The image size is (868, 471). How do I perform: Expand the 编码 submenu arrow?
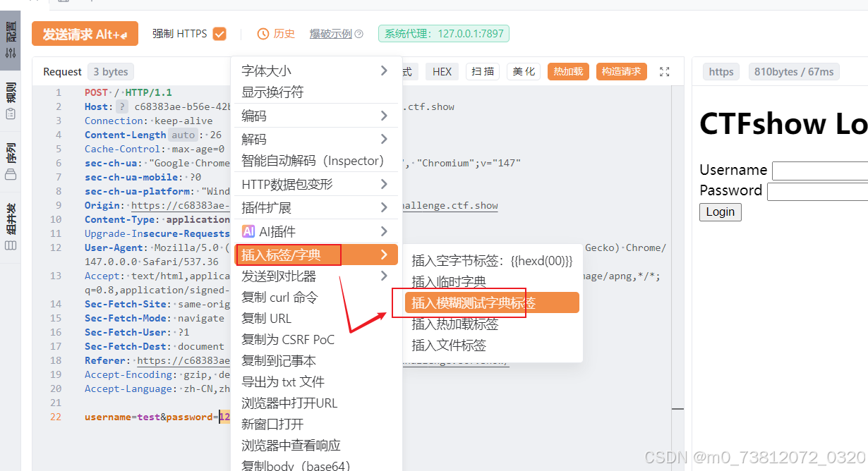point(384,116)
